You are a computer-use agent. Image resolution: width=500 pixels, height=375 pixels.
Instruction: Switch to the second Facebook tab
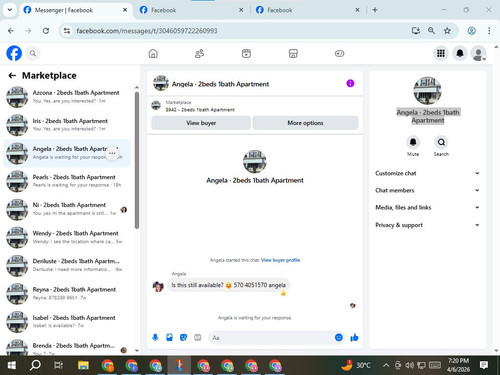coord(191,10)
